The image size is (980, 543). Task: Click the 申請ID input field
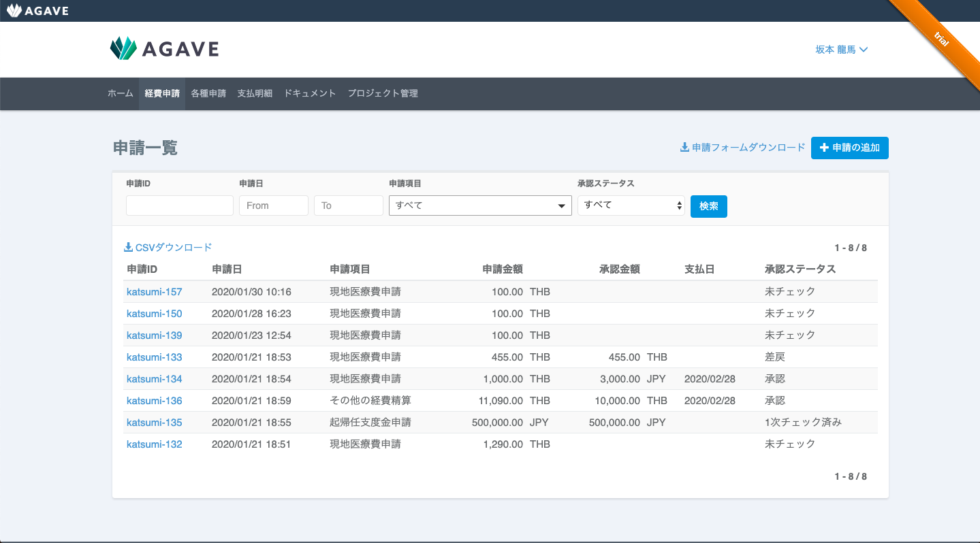click(x=180, y=205)
